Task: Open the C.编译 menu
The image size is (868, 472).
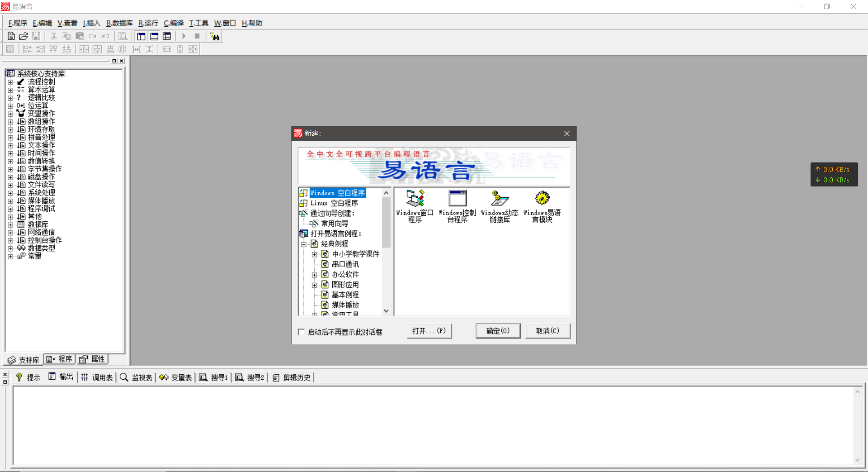Action: [174, 23]
